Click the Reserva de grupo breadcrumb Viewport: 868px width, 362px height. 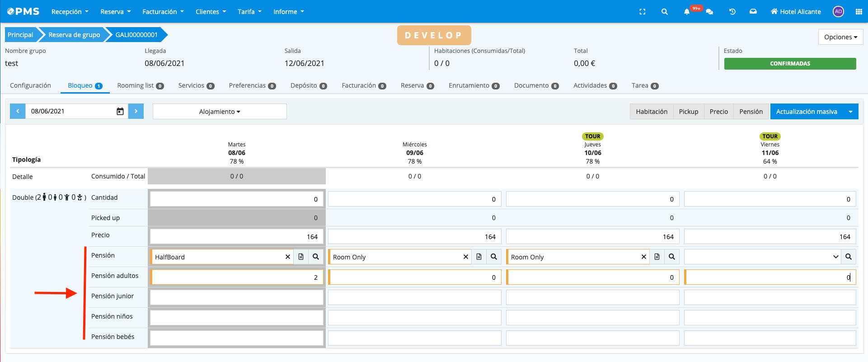[x=74, y=35]
